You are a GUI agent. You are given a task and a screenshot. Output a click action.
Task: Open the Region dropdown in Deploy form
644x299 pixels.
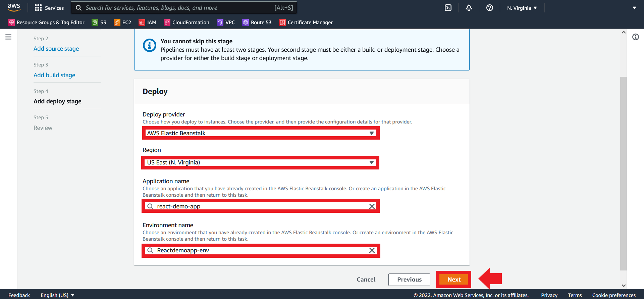261,162
